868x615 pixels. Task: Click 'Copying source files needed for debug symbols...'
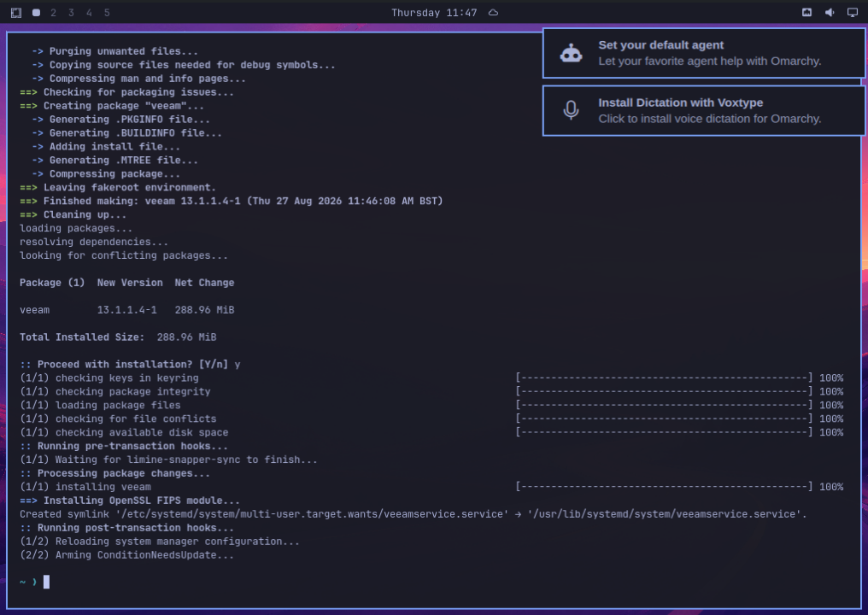184,65
